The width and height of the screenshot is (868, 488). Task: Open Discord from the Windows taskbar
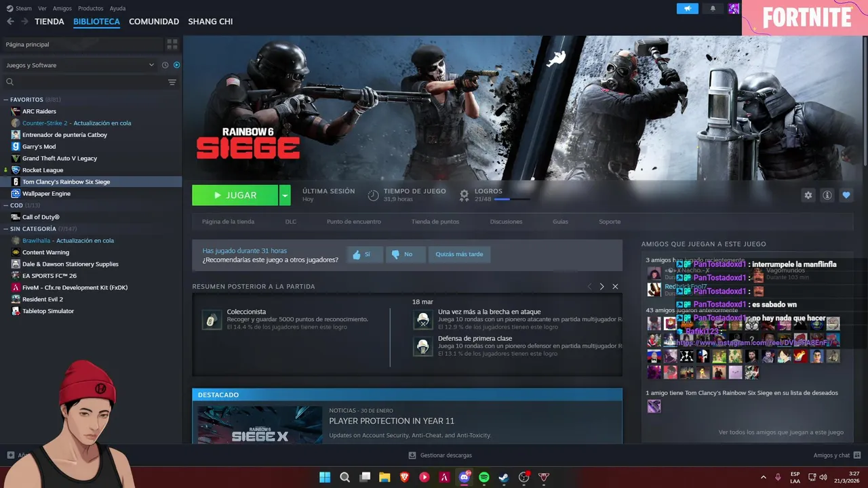point(465,477)
